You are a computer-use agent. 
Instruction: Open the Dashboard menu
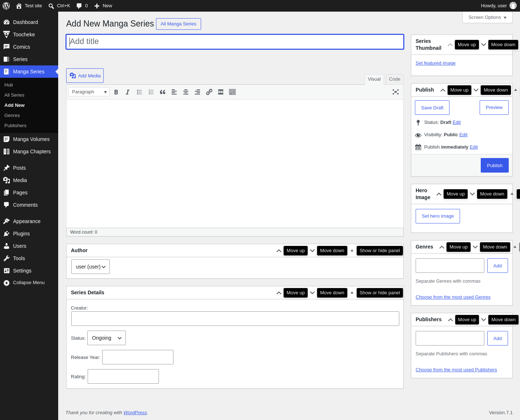click(29, 22)
